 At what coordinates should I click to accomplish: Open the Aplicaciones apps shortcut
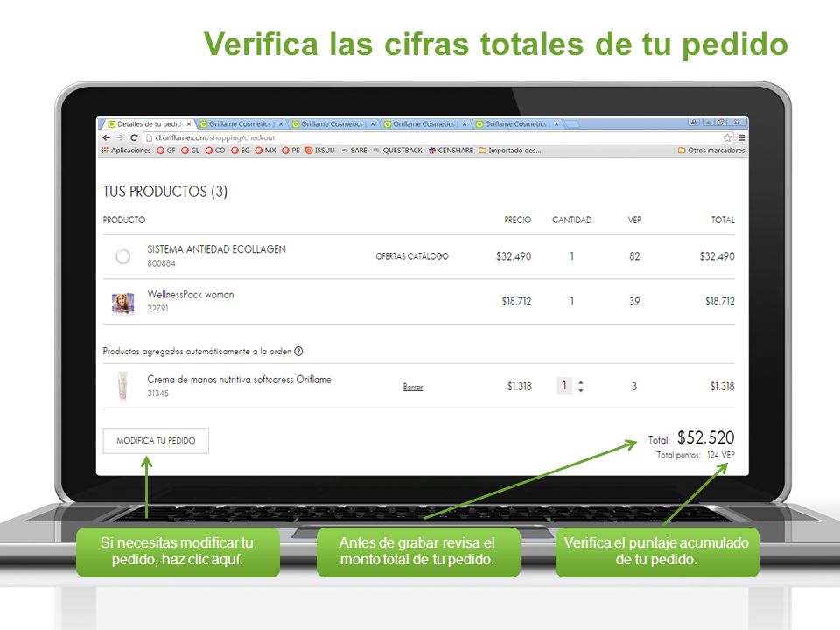pos(126,150)
